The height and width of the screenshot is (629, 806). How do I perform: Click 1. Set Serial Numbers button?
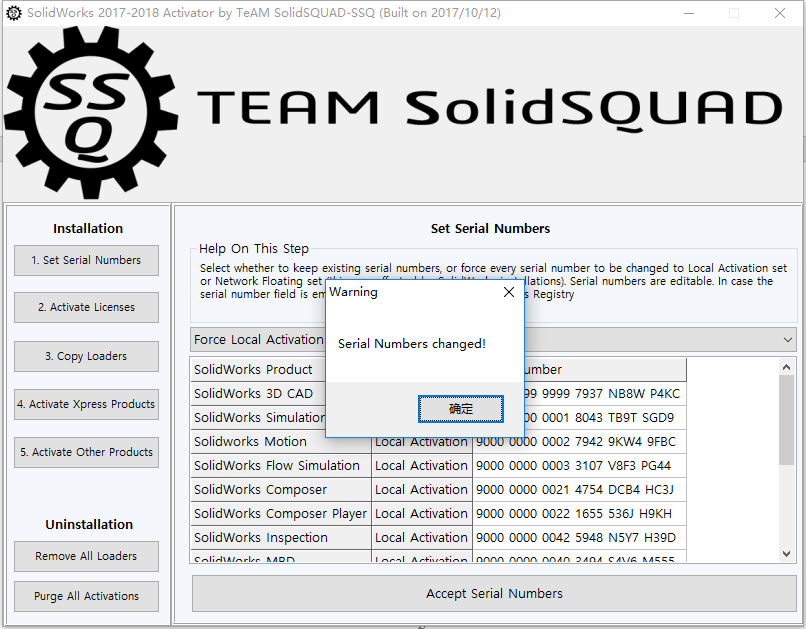tap(86, 261)
